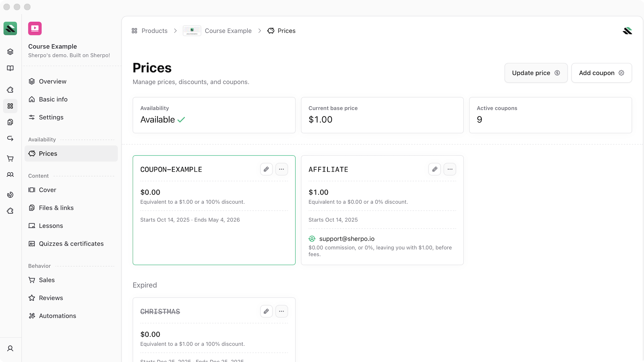Viewport: 644px width, 362px height.
Task: Edit the AFFILIATE coupon with the pencil icon
Action: click(434, 169)
